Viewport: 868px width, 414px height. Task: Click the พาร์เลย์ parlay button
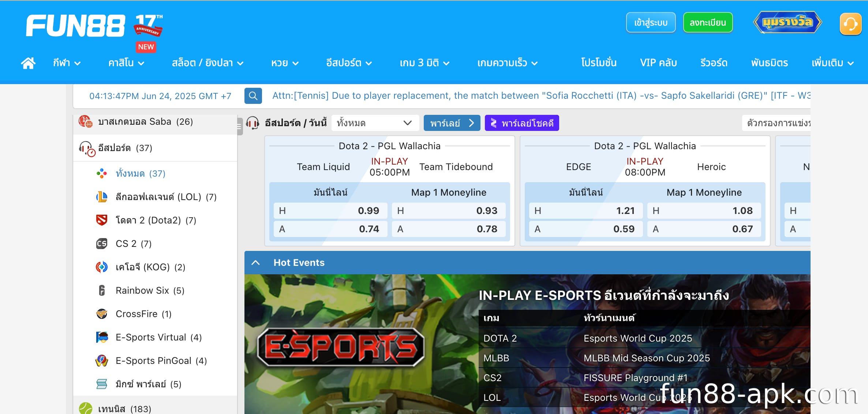click(452, 123)
